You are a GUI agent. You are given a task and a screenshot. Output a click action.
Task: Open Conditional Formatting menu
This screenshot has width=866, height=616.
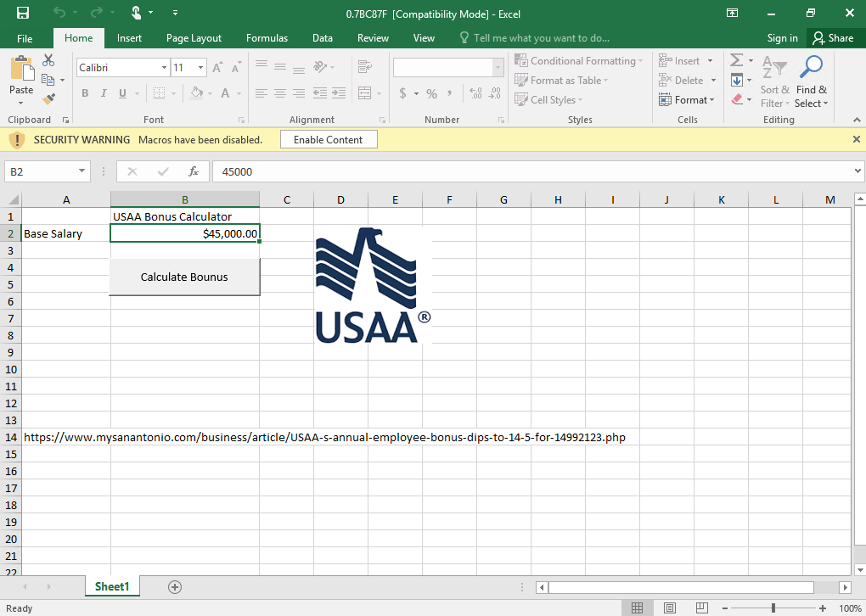[578, 61]
